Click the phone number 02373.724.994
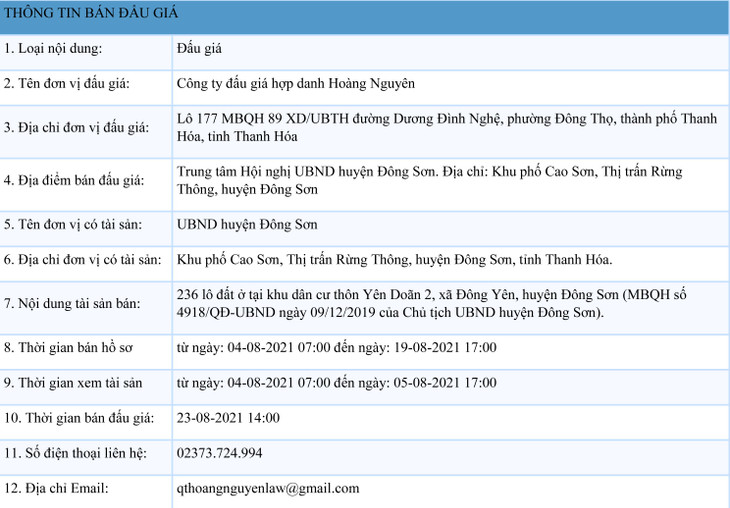 [x=219, y=453]
